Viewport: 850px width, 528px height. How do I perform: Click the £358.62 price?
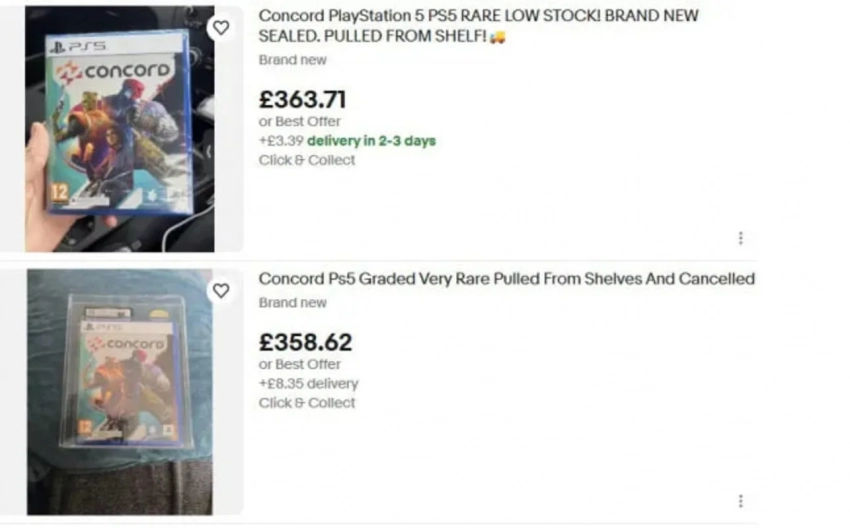point(305,342)
